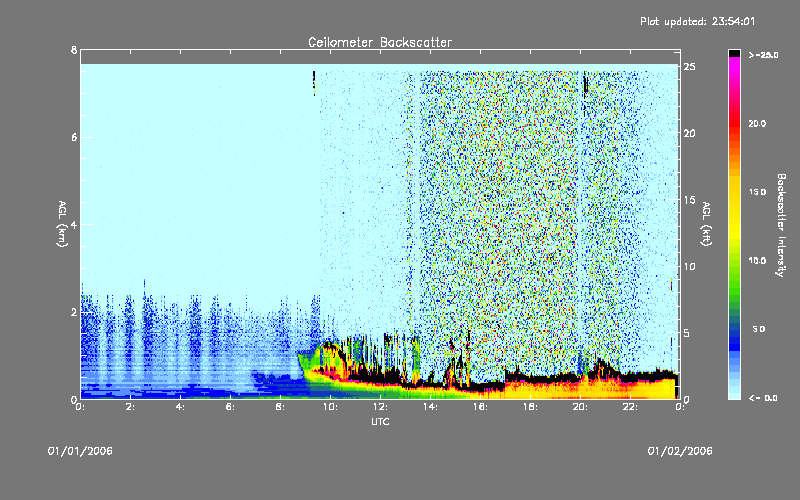The image size is (800, 500).
Task: Select the "UTC" x-axis label
Action: tap(380, 421)
